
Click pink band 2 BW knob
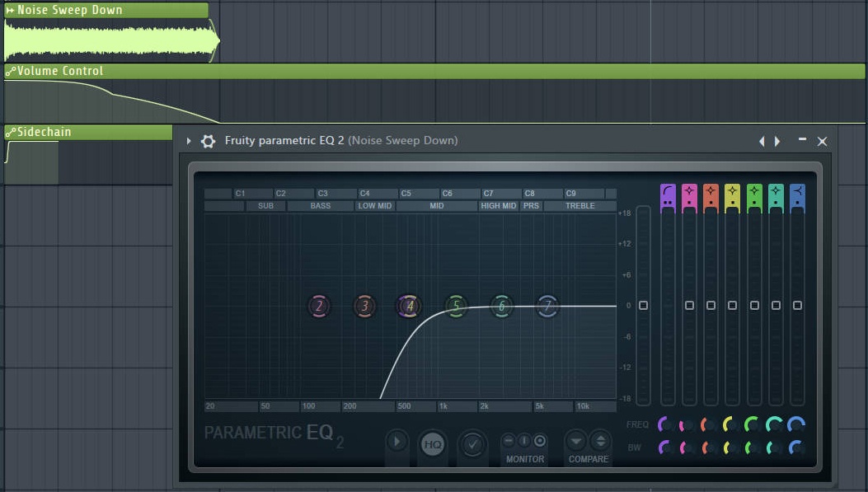coord(687,447)
